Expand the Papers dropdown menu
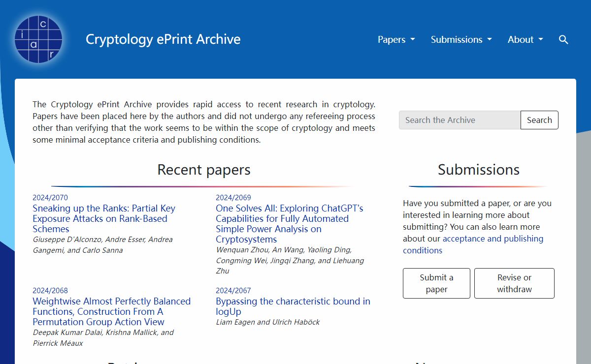Viewport: 591px width, 364px height. click(396, 40)
